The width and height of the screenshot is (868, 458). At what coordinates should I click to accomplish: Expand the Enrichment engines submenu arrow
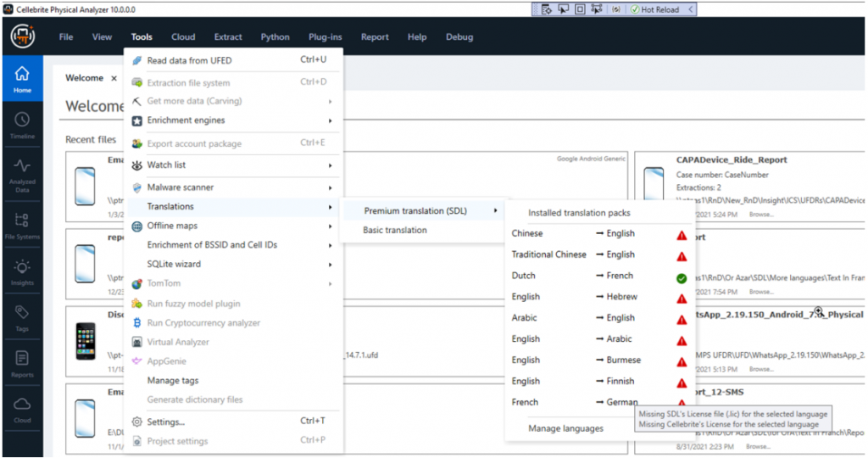tap(330, 120)
